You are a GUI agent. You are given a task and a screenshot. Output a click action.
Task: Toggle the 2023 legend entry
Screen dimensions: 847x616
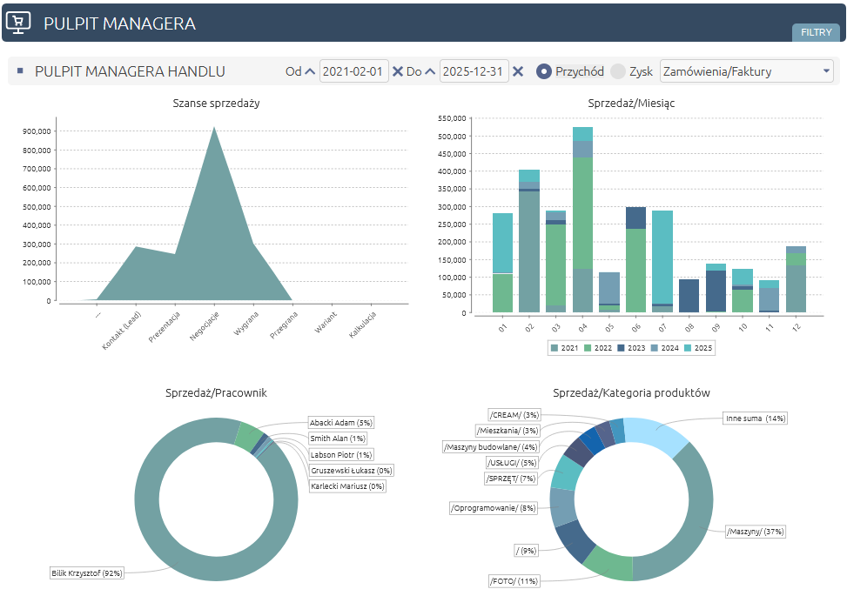point(631,348)
